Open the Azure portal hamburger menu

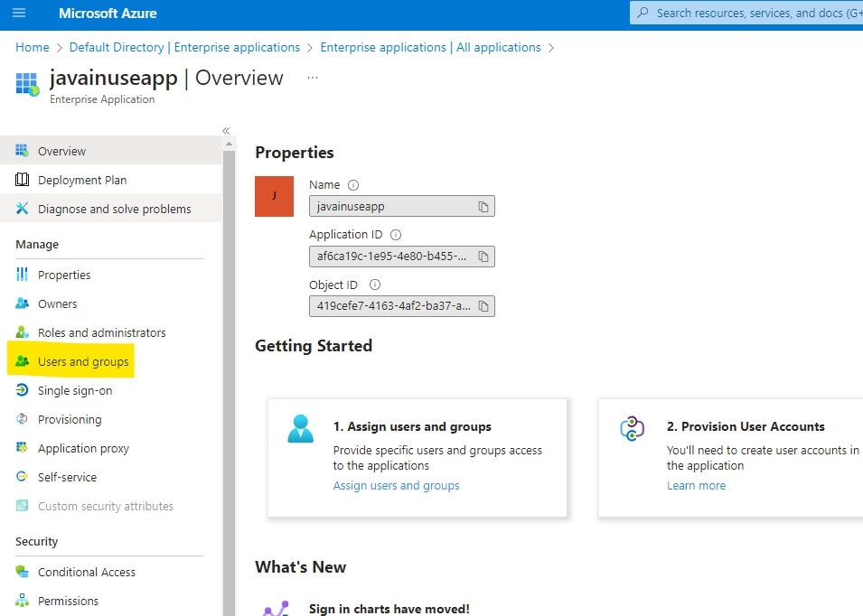coord(19,13)
